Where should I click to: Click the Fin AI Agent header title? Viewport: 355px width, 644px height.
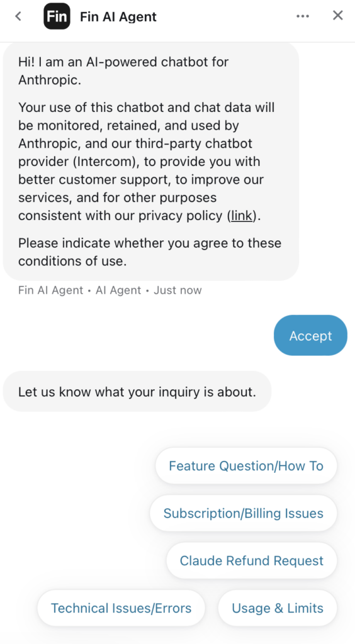[118, 17]
